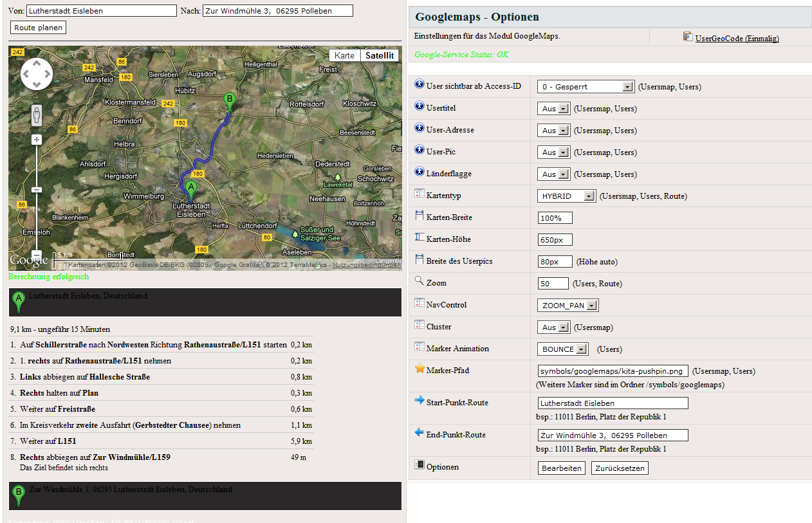Click marker B on the map
This screenshot has width=812, height=523.
(228, 102)
